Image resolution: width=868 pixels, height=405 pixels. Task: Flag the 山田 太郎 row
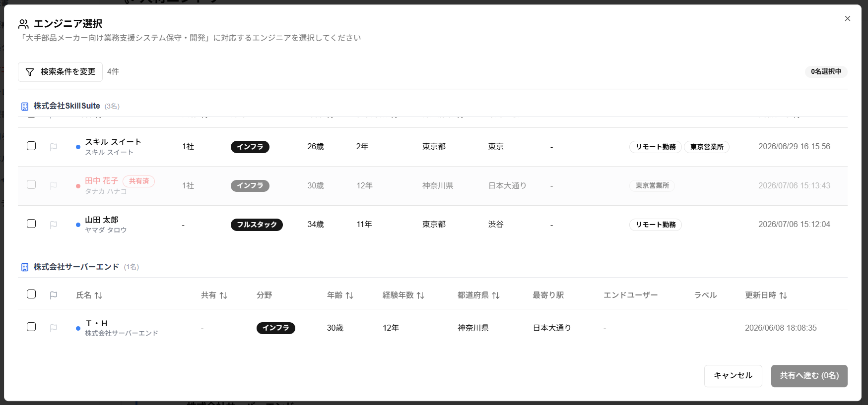(54, 225)
